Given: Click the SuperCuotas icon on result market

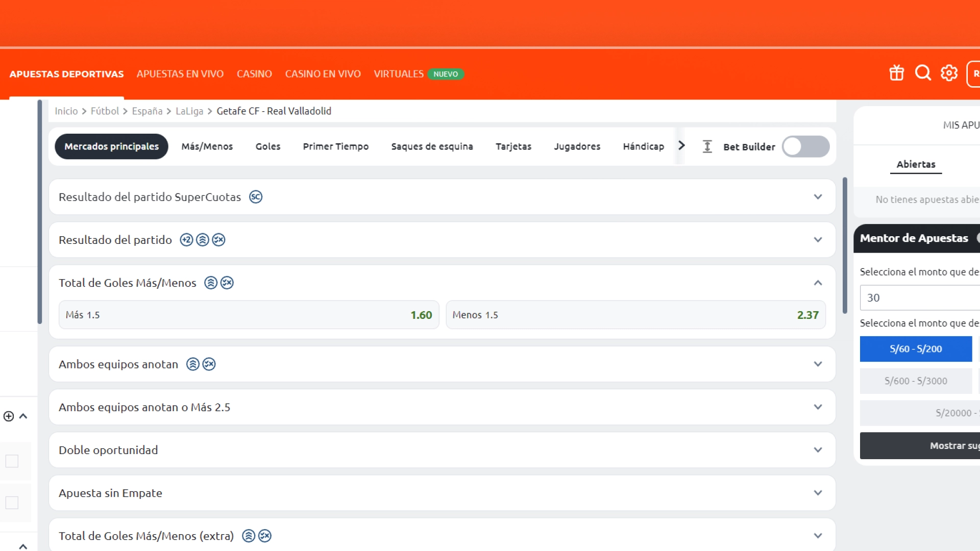Looking at the screenshot, I should click(x=255, y=196).
